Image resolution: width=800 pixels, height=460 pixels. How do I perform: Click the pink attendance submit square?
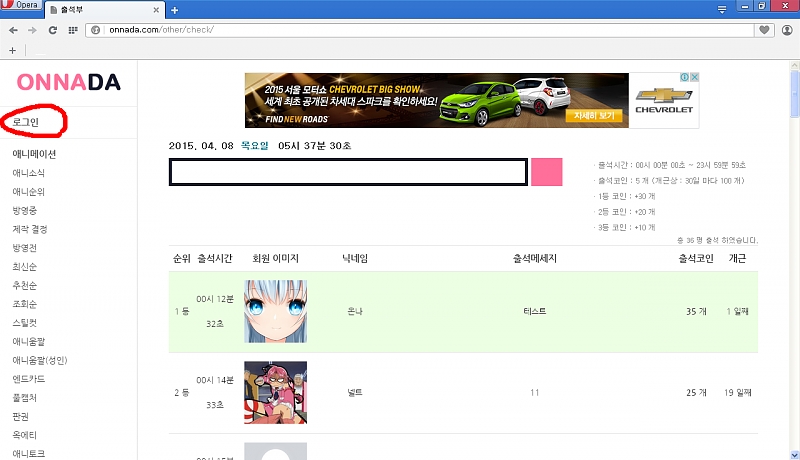click(x=546, y=171)
